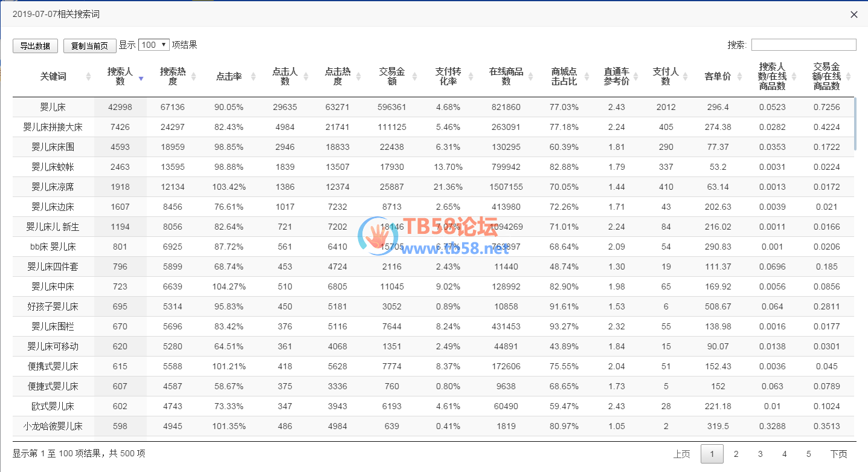Click the 导出数据 export button

point(35,46)
